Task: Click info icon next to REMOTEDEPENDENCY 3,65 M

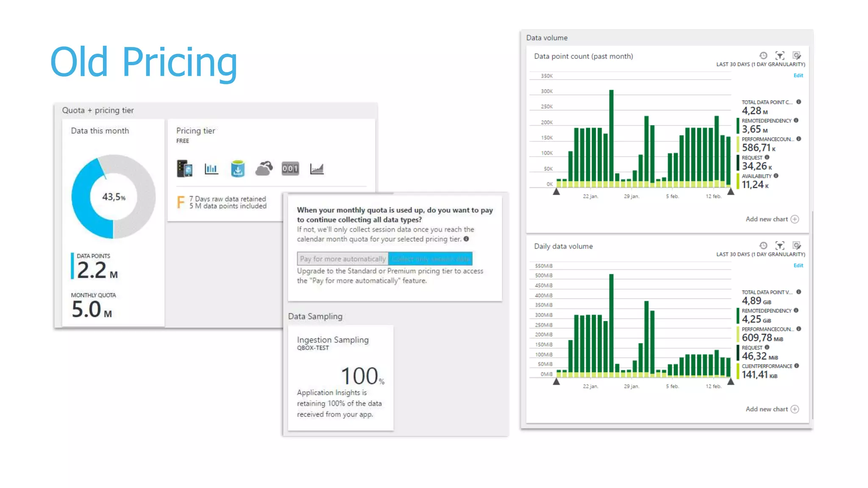Action: click(796, 121)
